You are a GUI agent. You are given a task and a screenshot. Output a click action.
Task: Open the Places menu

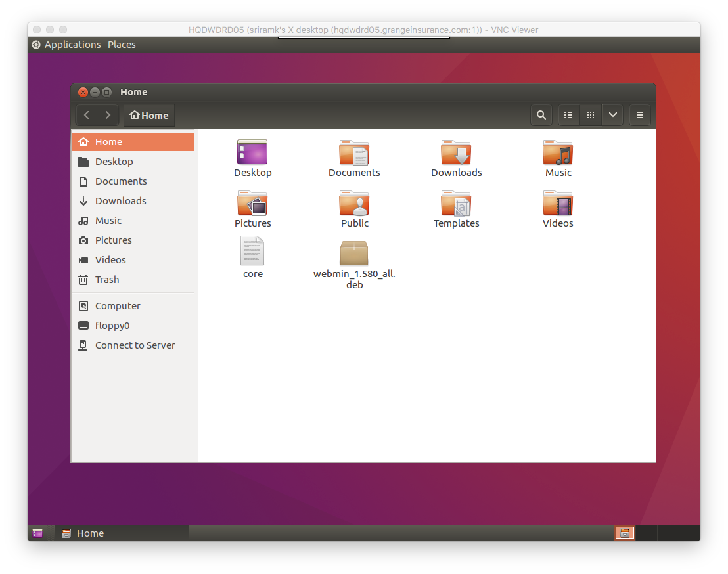pos(122,44)
